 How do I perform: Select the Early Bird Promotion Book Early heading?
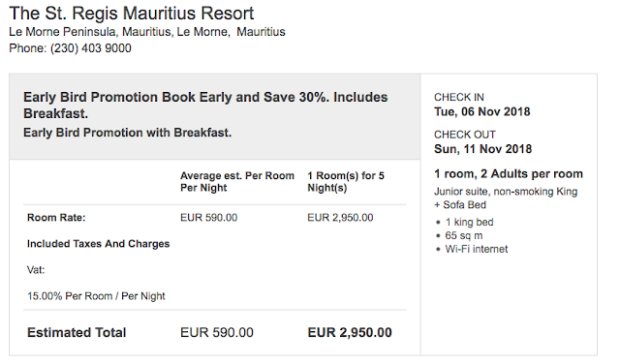[x=205, y=106]
